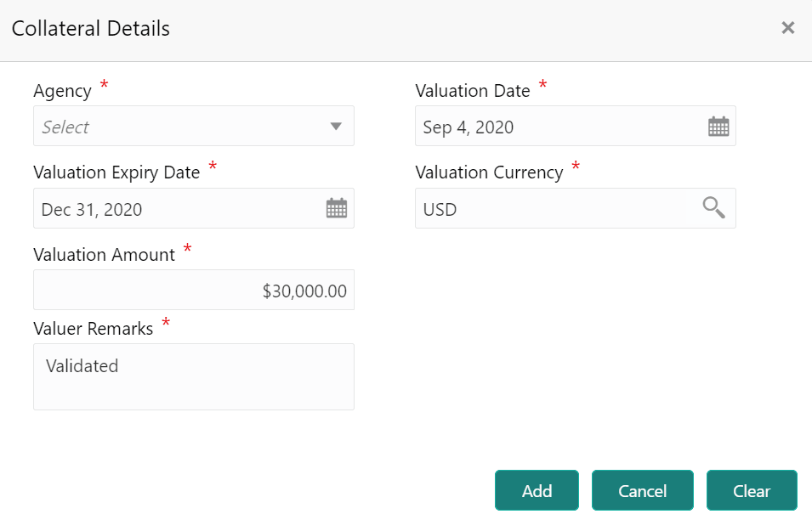Screen dimensions: 812x531
Task: Click the search icon in Valuation Currency field
Action: [x=713, y=207]
